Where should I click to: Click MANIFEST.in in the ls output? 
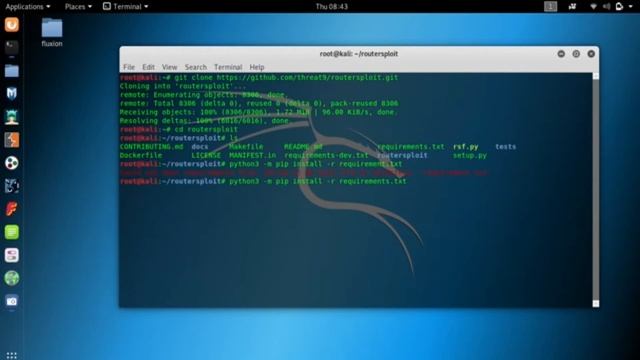click(252, 156)
